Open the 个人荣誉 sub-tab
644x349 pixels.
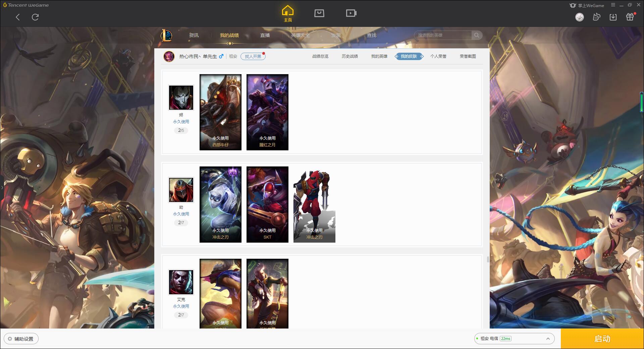point(438,56)
